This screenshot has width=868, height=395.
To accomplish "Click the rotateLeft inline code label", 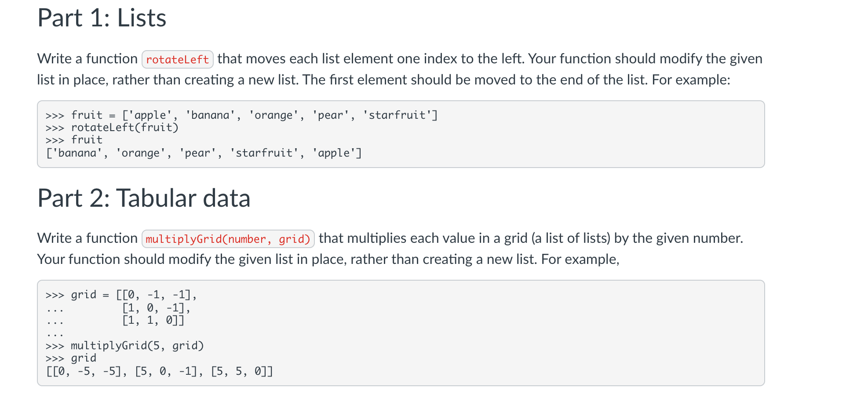I will coord(178,59).
